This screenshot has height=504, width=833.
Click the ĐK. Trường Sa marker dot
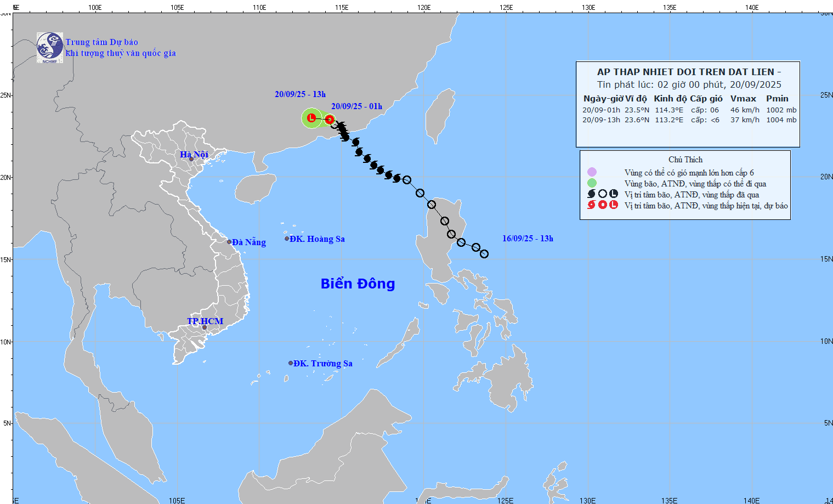[291, 363]
